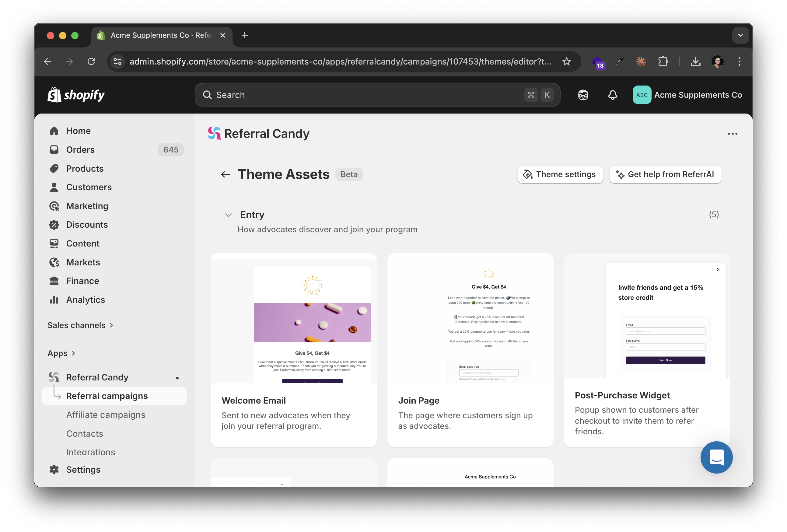787x532 pixels.
Task: Open the Analytics sidebar item
Action: point(85,300)
